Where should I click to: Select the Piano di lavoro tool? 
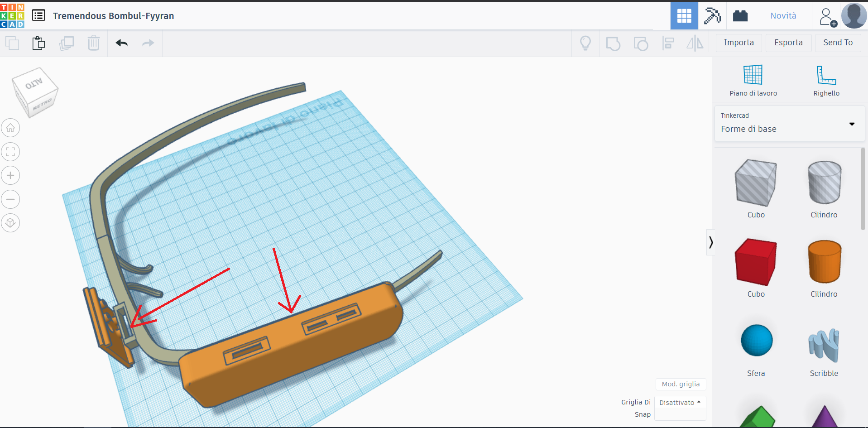(753, 81)
